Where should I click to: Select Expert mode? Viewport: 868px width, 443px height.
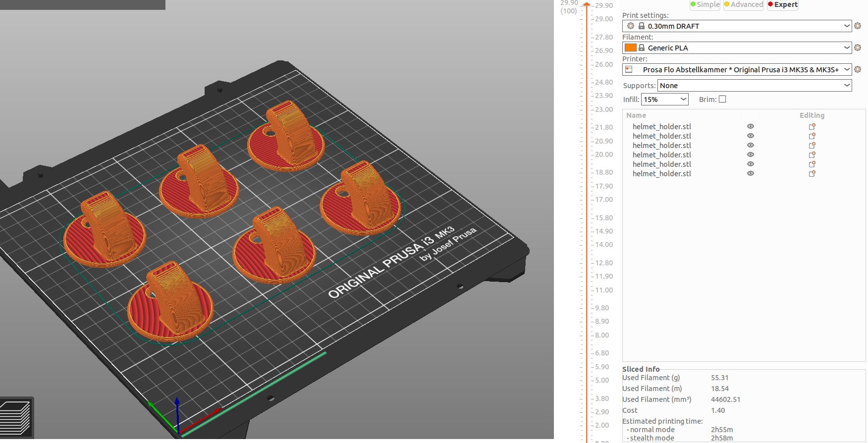pos(783,4)
